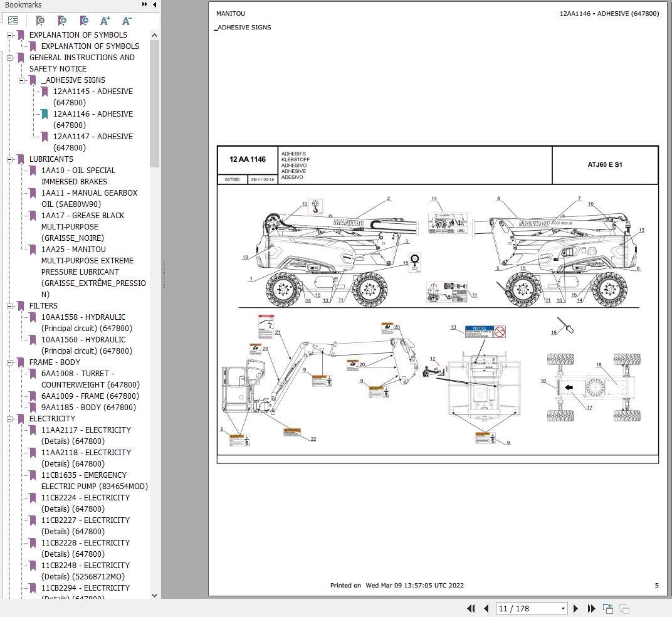Select bookmark 12AA1146 - ADHESIVE (647800)
The image size is (672, 617).
tap(93, 120)
